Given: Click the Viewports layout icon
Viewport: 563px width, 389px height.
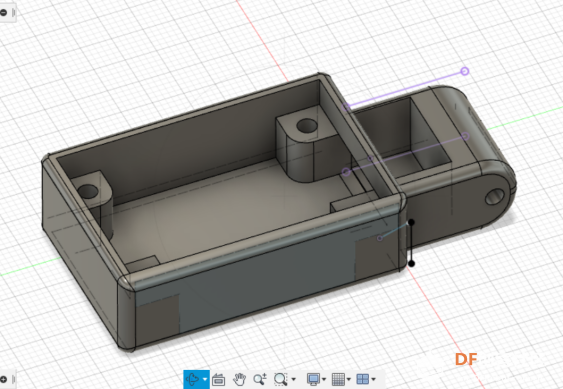Looking at the screenshot, I should point(363,379).
